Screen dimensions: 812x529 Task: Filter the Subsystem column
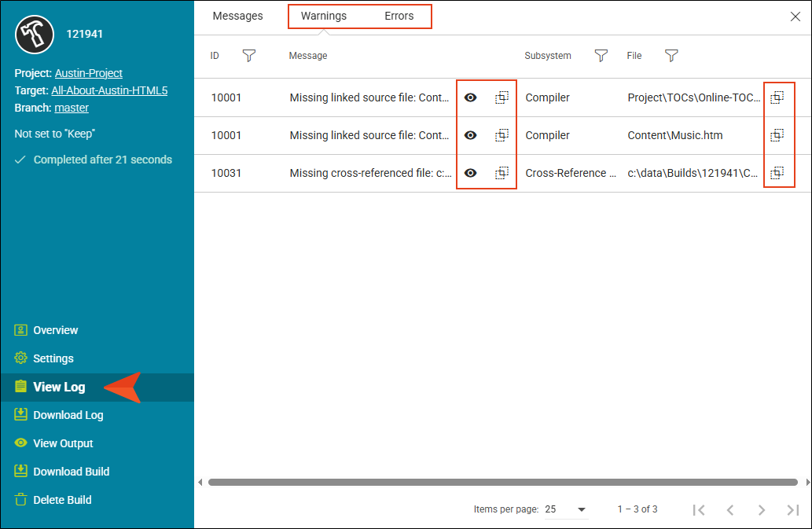601,56
